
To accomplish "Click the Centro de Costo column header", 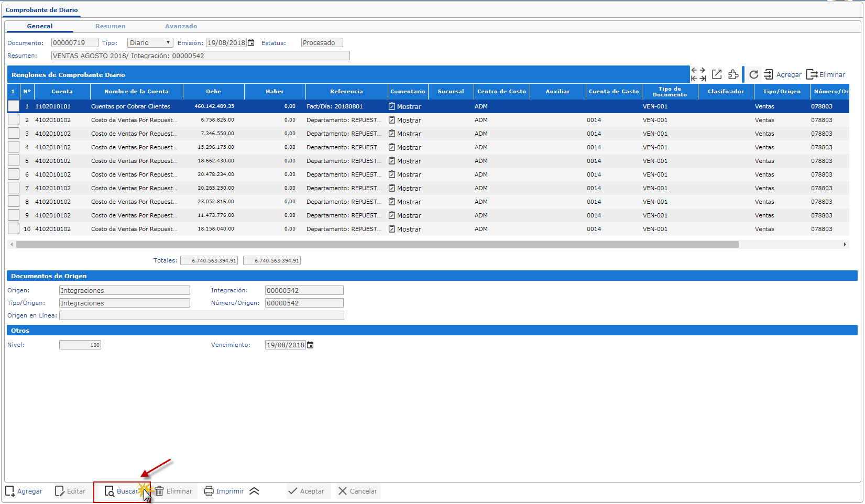I will click(502, 92).
